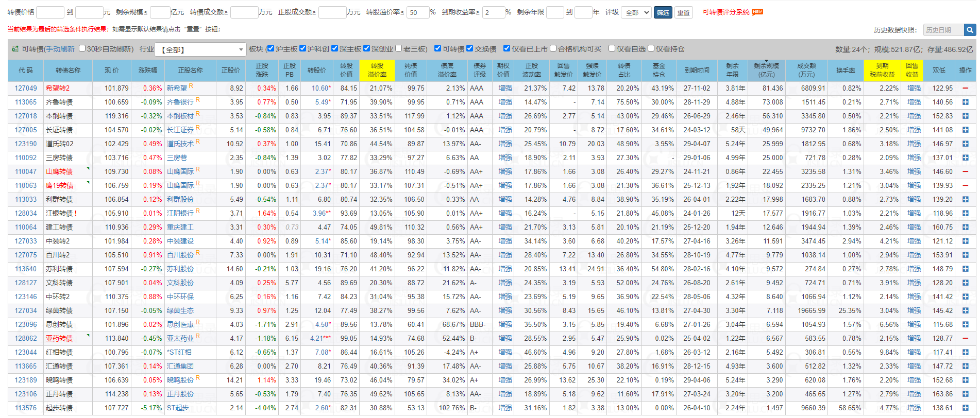
Task: Click minus icon in 鹰19转债 row
Action: (965, 186)
